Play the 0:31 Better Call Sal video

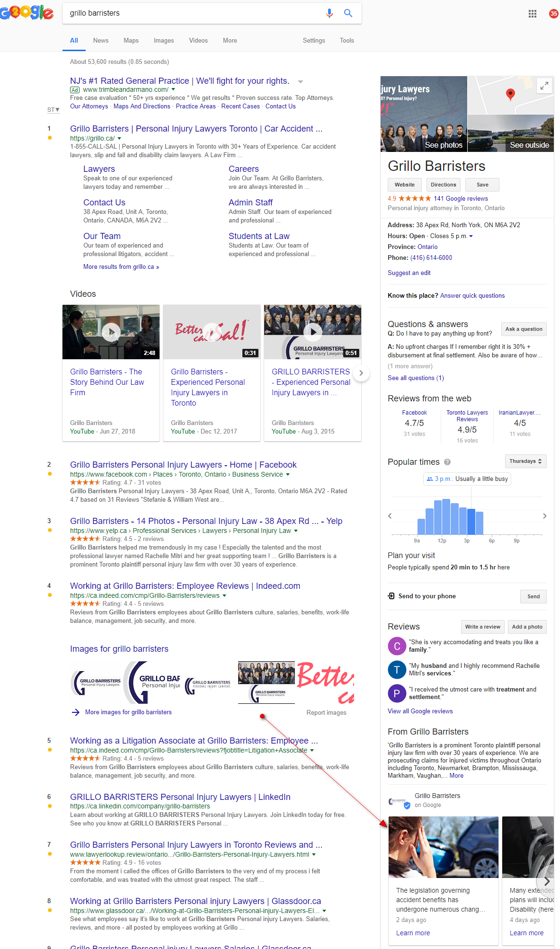212,332
